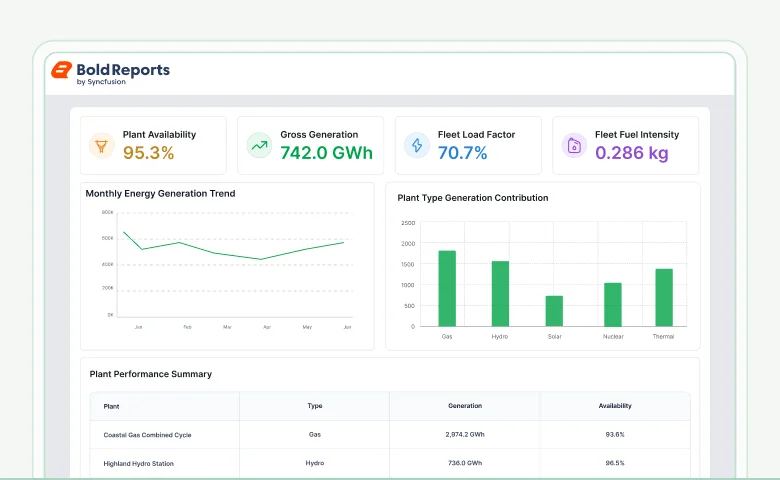Click the Plant Availability card label
This screenshot has width=780, height=480.
click(x=159, y=135)
